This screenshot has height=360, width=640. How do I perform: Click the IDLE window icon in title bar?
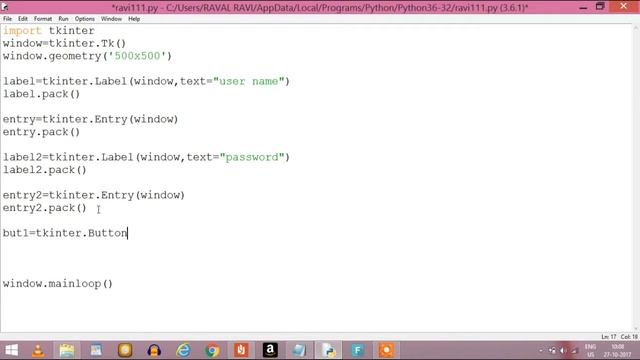(5, 7)
